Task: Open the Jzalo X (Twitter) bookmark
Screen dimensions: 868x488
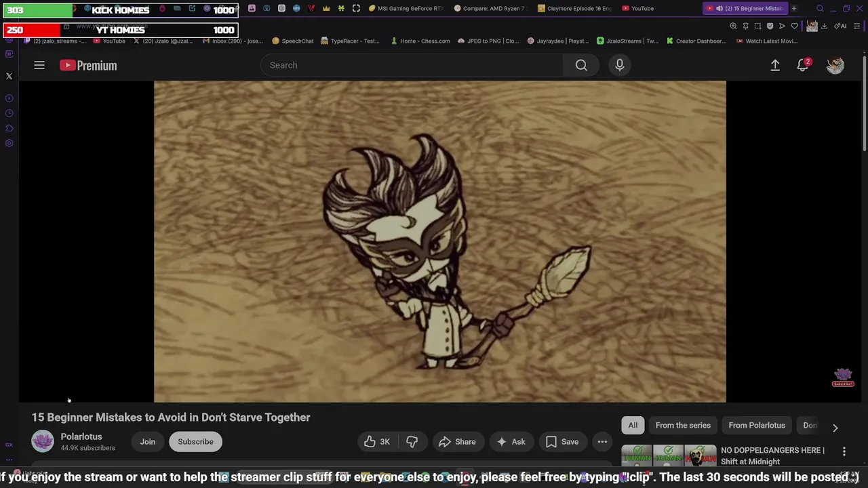Action: tap(163, 41)
